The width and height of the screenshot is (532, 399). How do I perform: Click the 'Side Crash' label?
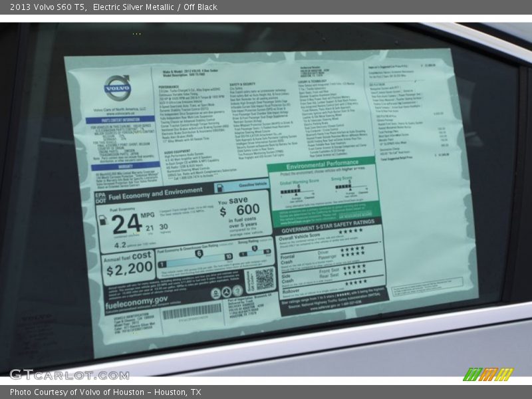click(287, 279)
